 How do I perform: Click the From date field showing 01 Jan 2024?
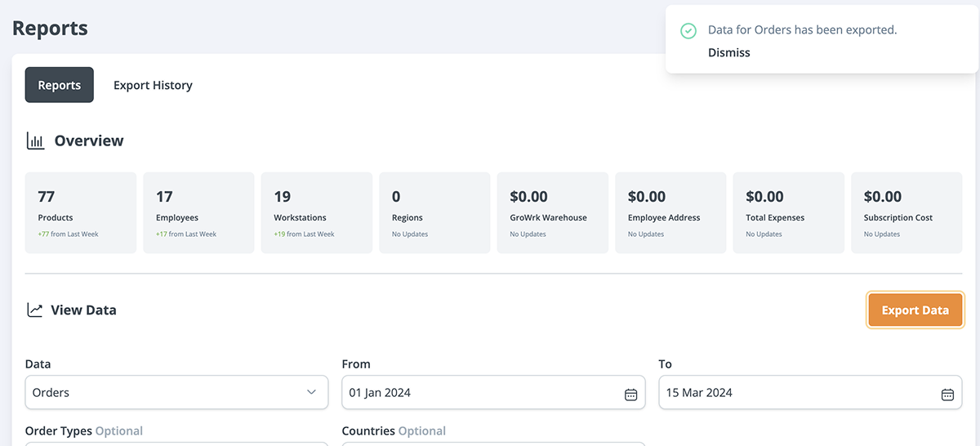tap(482, 393)
